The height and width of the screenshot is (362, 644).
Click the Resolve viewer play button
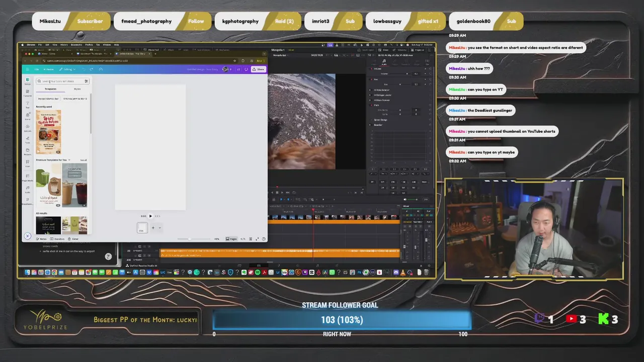[282, 192]
